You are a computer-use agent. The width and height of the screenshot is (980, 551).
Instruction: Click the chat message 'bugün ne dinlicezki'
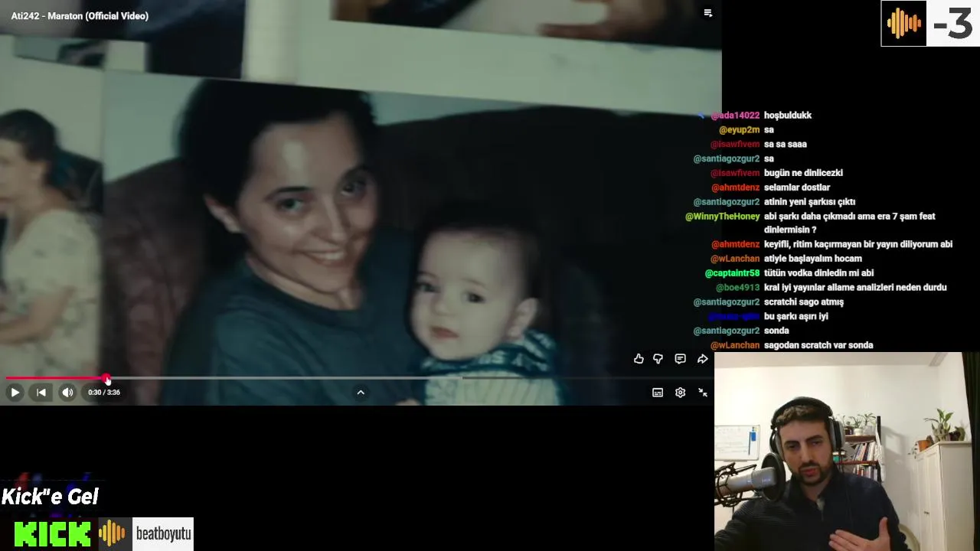[803, 173]
